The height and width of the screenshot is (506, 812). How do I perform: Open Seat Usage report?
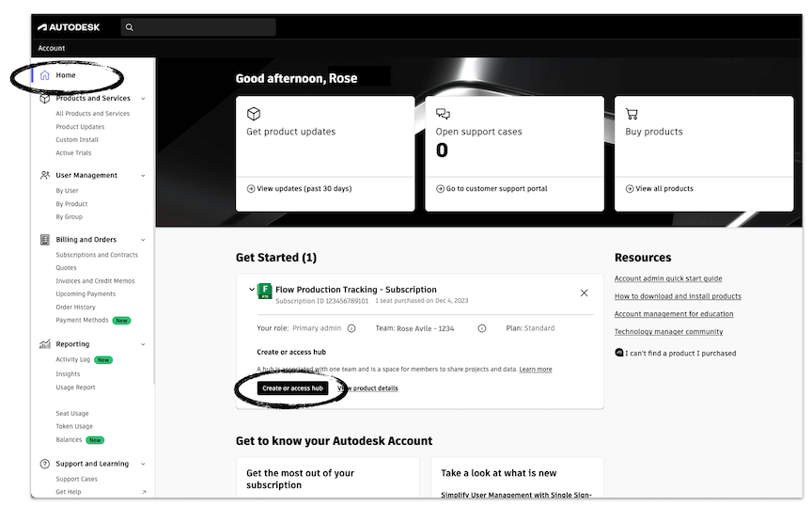point(72,413)
